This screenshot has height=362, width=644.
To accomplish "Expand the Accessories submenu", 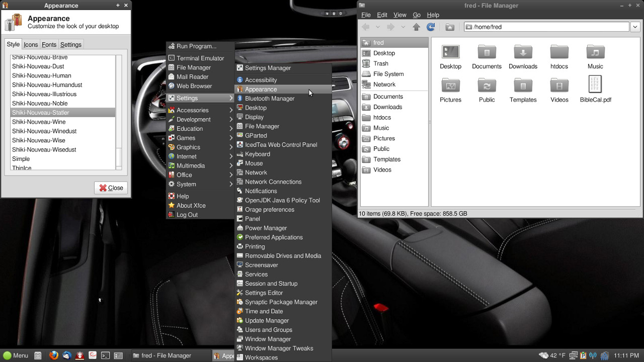I will click(x=201, y=110).
